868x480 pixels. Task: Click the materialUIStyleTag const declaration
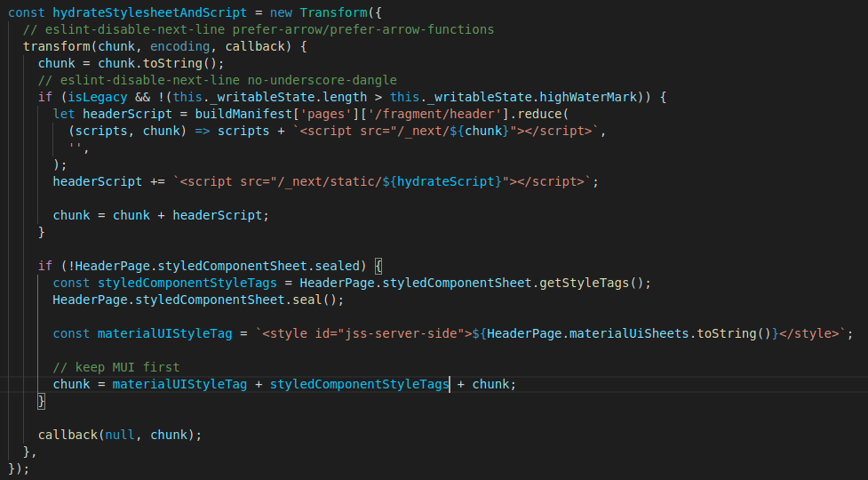tap(165, 334)
